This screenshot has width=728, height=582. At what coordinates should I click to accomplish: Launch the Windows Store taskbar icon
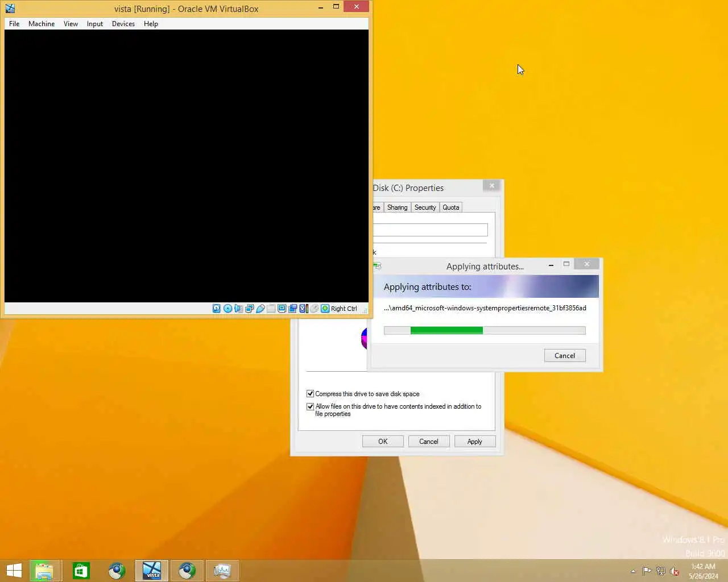81,571
